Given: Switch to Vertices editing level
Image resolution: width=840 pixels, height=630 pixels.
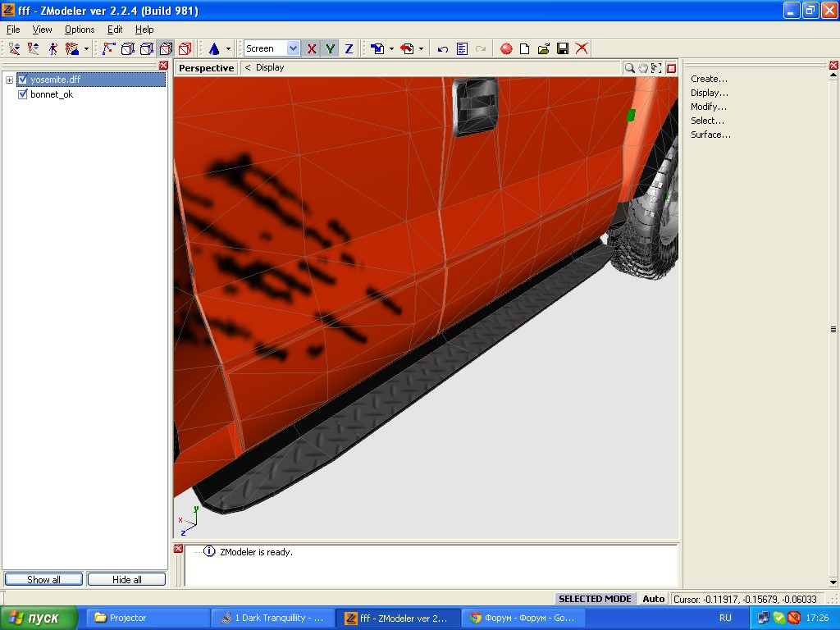Looking at the screenshot, I should (x=109, y=48).
